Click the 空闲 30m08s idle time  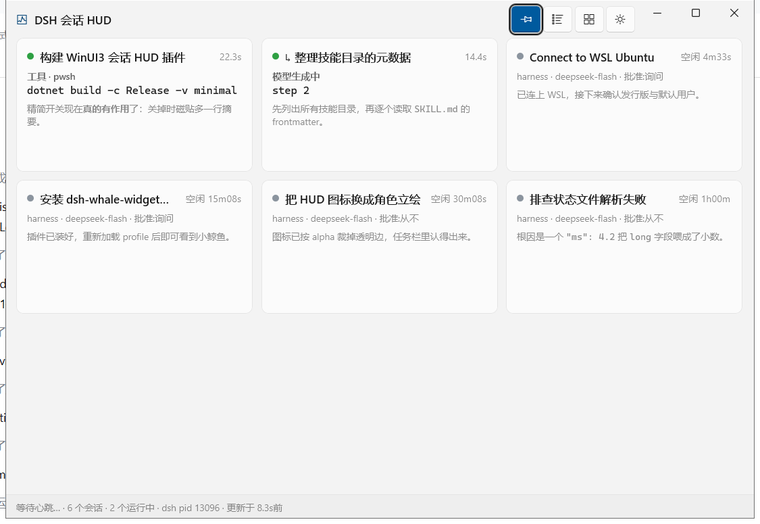(x=459, y=199)
